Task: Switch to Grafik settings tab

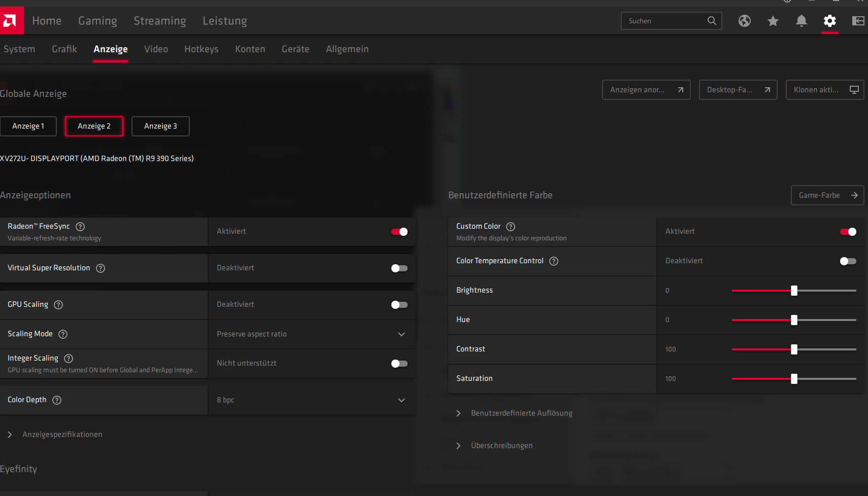Action: click(64, 49)
